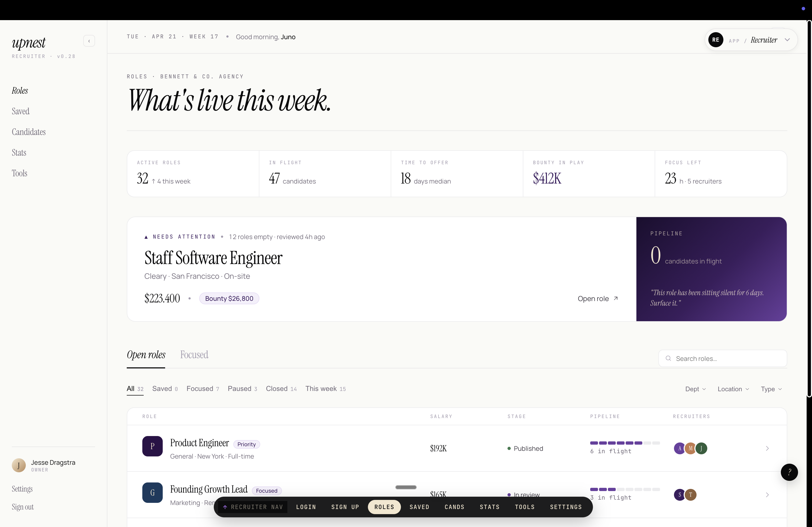The image size is (812, 527).
Task: Open the App / Recruiter switcher dropdown
Action: click(x=751, y=40)
